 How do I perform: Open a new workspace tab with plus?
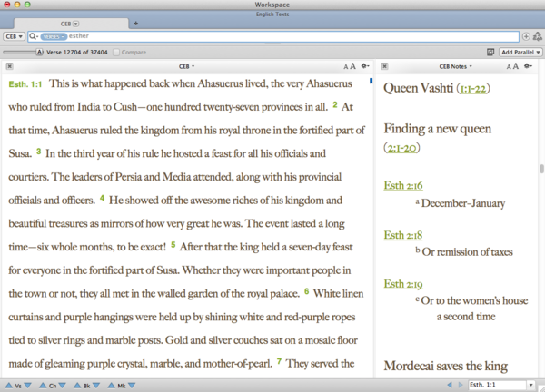click(x=136, y=24)
